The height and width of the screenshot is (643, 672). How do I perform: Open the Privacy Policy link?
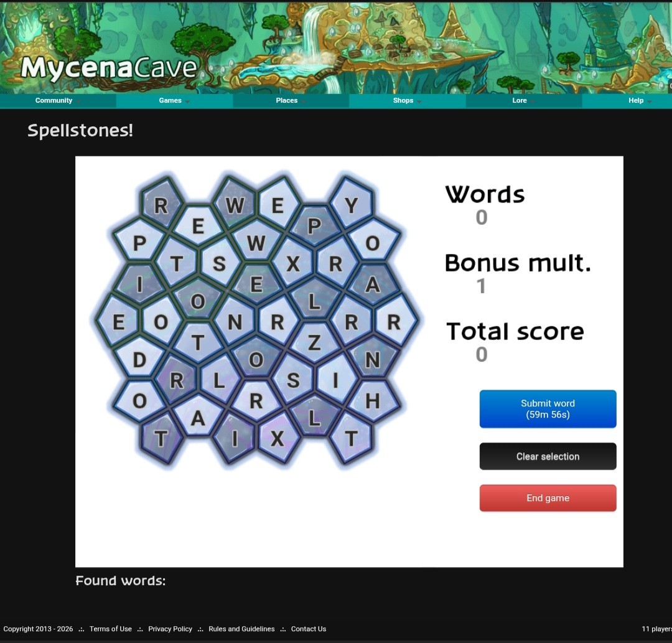170,629
